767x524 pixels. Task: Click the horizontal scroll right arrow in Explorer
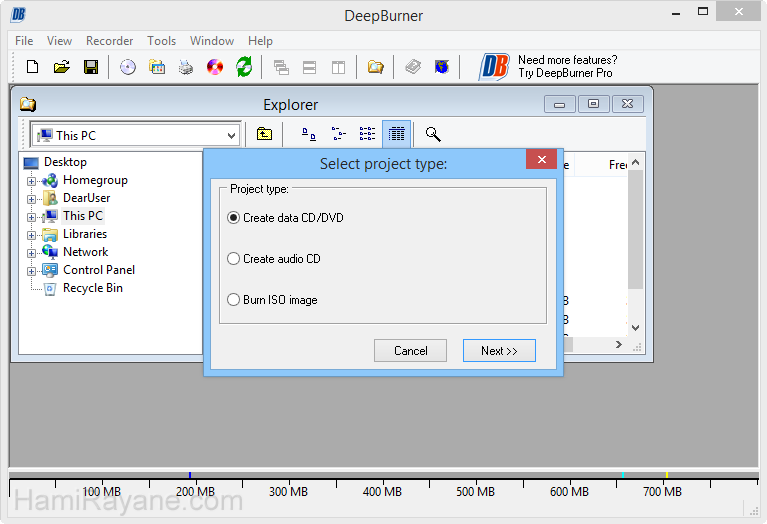pyautogui.click(x=619, y=344)
